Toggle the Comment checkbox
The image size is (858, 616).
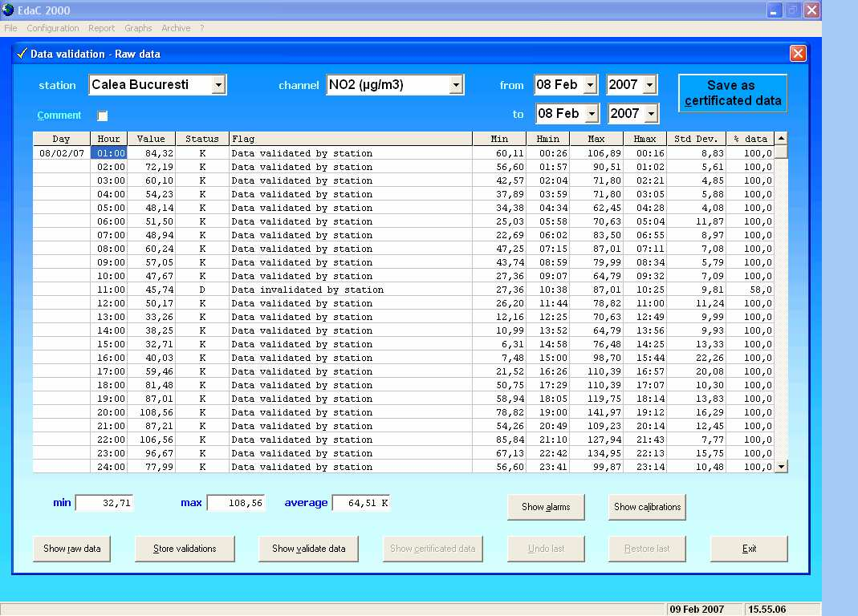coord(102,115)
